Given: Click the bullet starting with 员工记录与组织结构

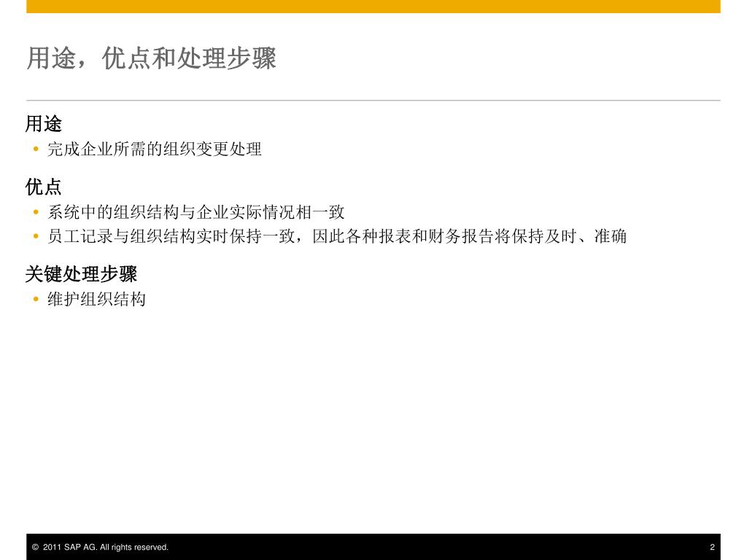Looking at the screenshot, I should (x=337, y=236).
